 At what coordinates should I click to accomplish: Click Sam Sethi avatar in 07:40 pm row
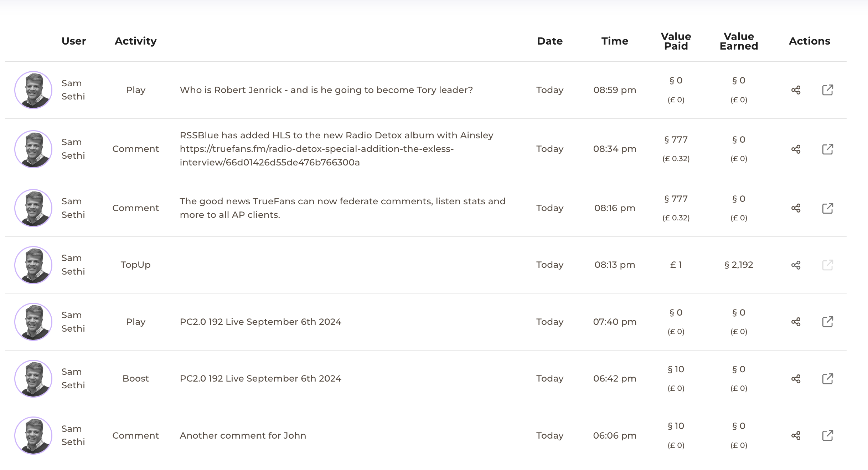pos(33,322)
